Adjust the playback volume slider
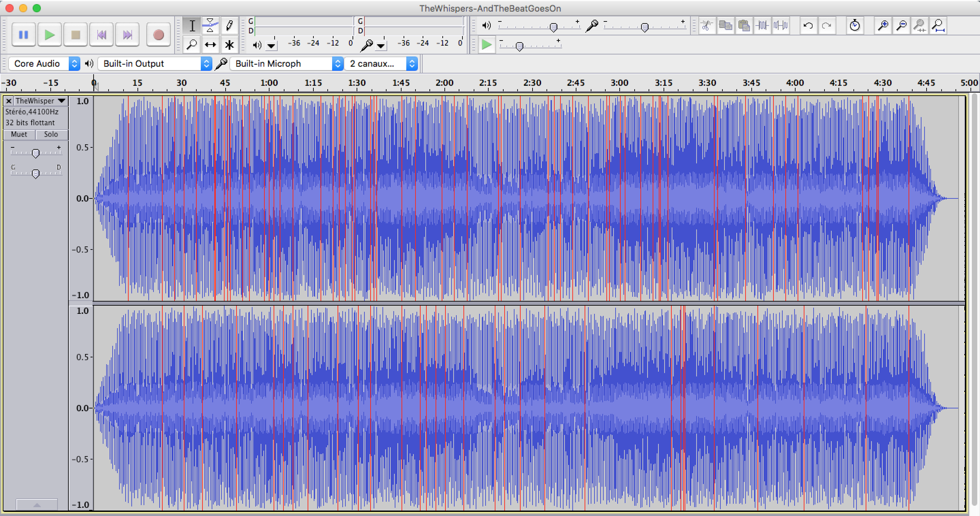The height and width of the screenshot is (516, 980). pyautogui.click(x=539, y=27)
